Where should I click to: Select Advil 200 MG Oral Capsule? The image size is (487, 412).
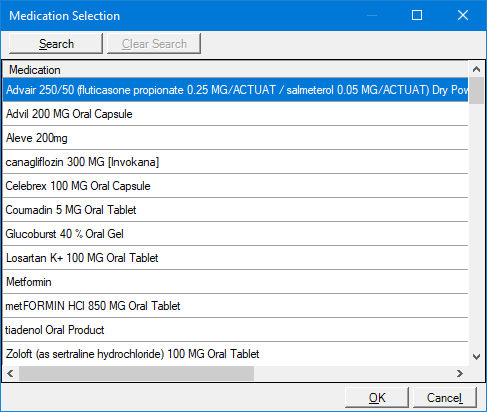[x=235, y=114]
